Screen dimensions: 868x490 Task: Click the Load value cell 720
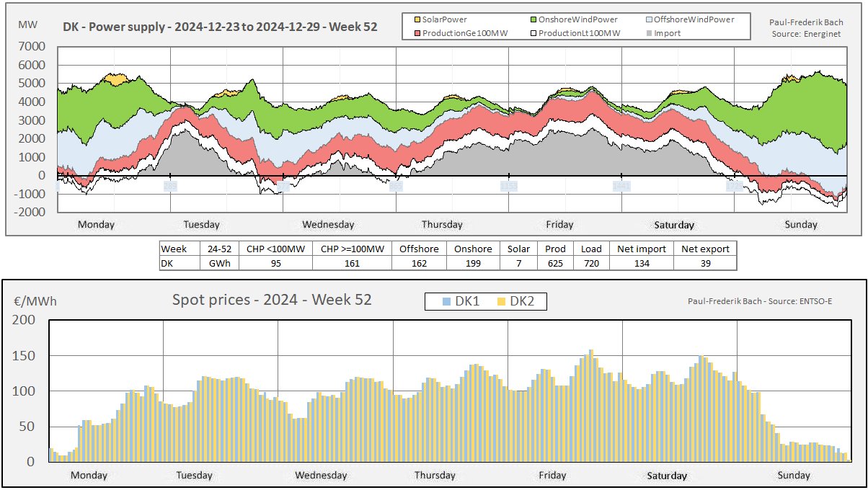591,263
